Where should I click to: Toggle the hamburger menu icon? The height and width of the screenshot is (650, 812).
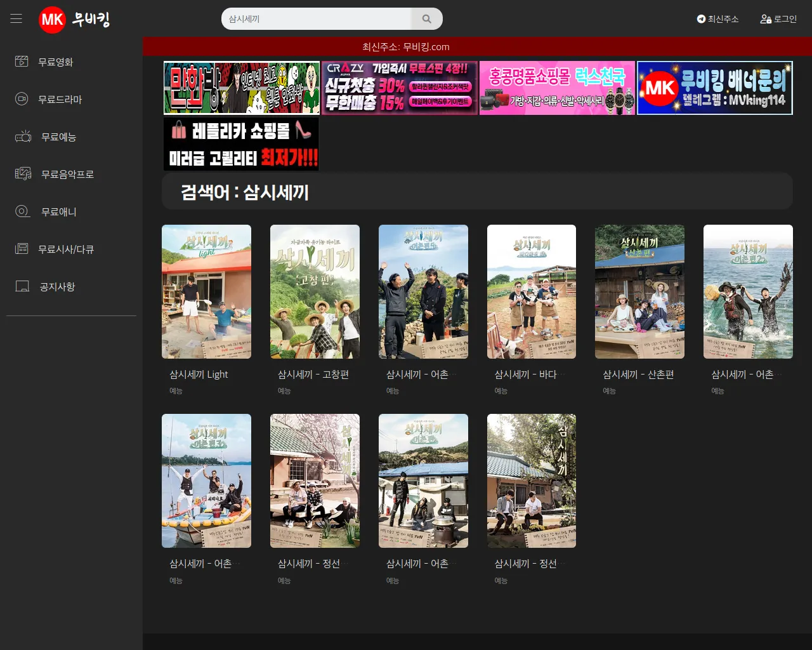(x=16, y=19)
